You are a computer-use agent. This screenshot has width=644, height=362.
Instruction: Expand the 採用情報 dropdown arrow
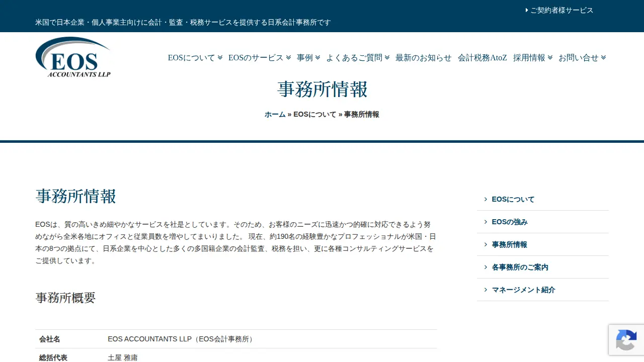(x=550, y=57)
